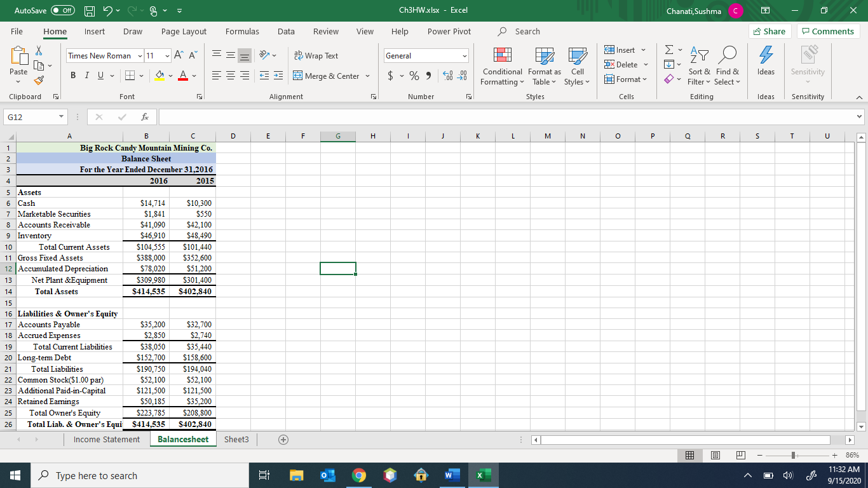Open the Data tab
This screenshot has width=868, height=488.
coord(286,31)
